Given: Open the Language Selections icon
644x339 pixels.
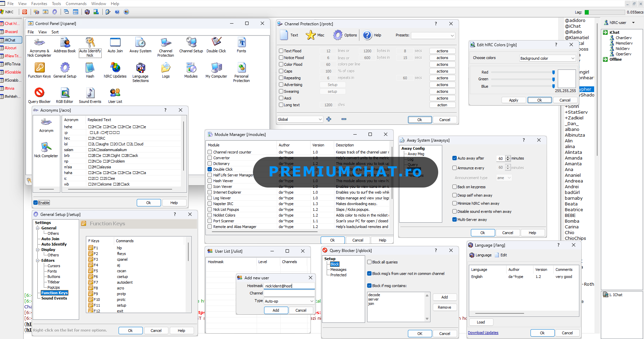Looking at the screenshot, I should [140, 73].
